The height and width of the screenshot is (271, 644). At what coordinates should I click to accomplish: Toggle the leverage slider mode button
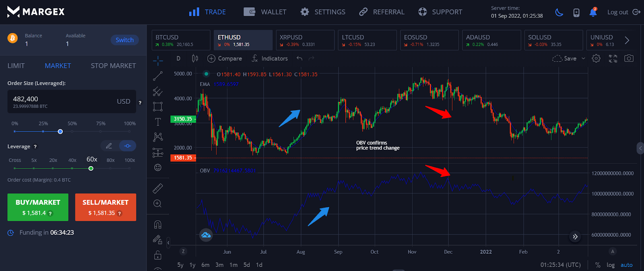(128, 146)
